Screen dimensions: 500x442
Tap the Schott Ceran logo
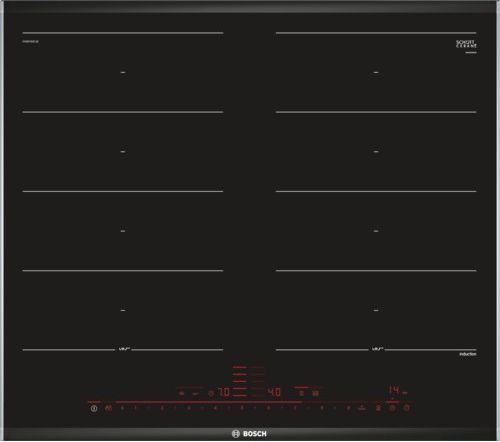466,44
